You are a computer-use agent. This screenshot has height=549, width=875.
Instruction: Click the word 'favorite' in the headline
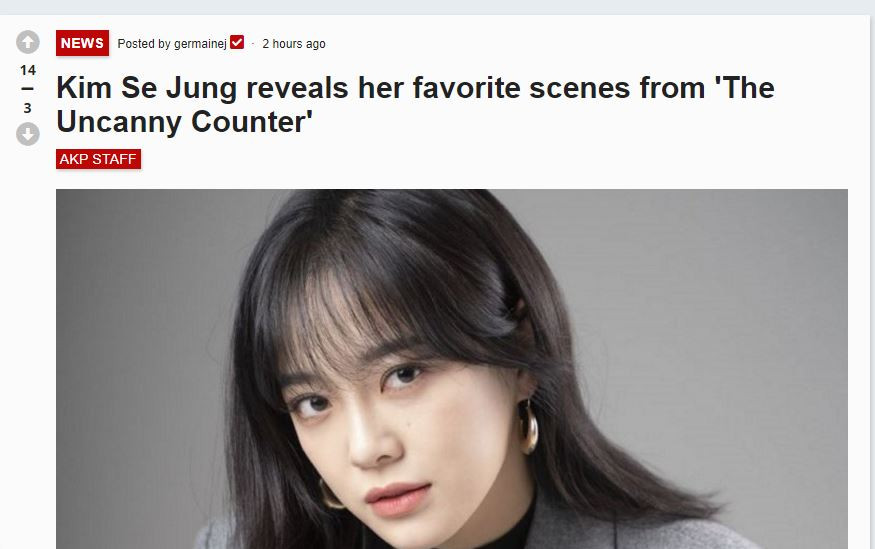(x=467, y=88)
